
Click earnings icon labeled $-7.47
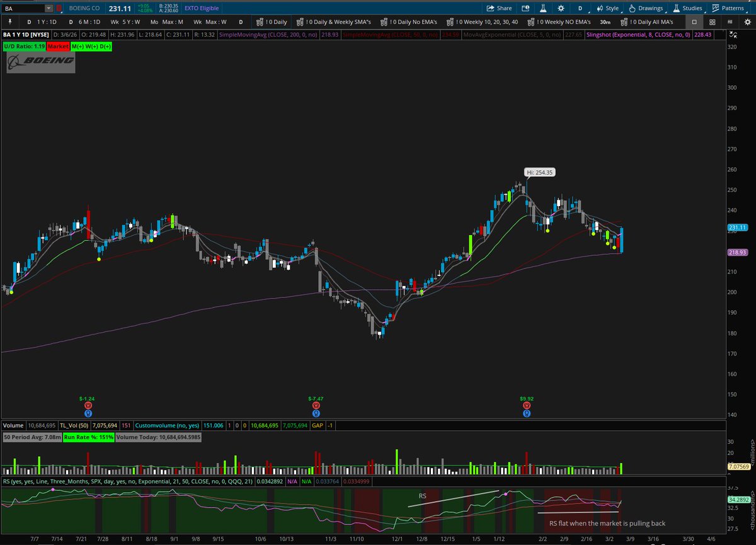316,406
